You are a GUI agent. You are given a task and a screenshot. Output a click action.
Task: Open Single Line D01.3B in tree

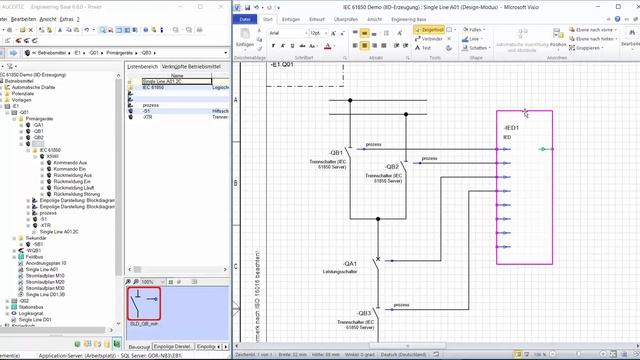pos(45,294)
